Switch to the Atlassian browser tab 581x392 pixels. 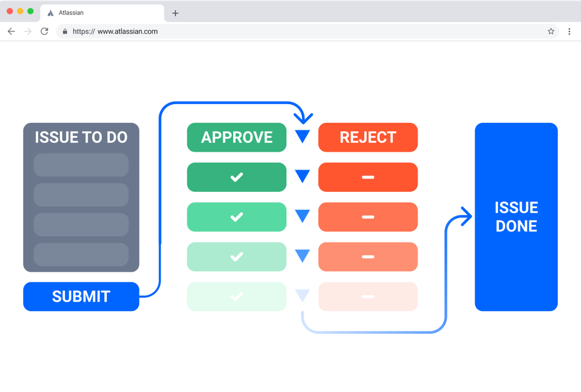(x=102, y=12)
